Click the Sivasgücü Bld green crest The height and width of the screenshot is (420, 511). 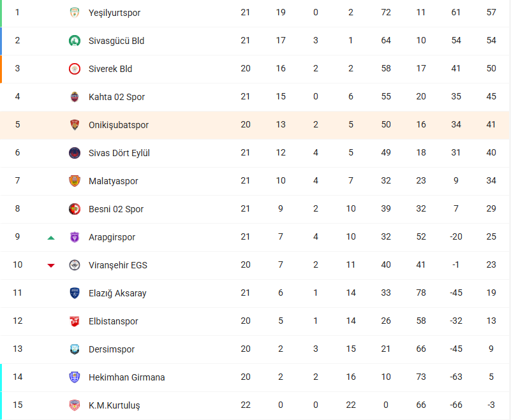tap(75, 41)
